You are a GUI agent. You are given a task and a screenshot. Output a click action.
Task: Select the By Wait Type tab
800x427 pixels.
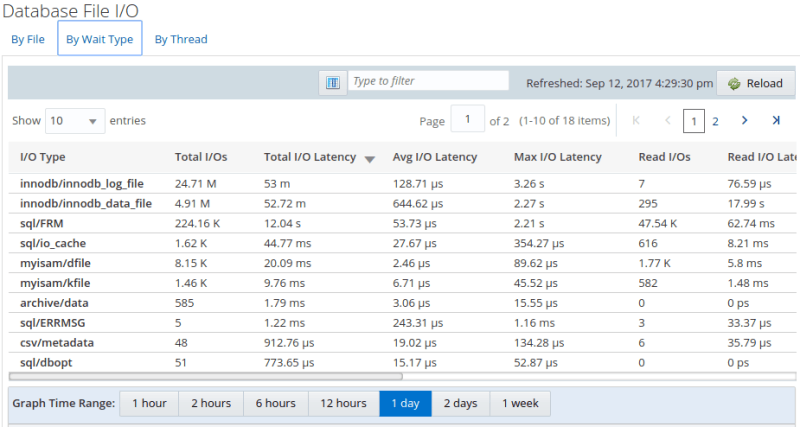coord(100,40)
